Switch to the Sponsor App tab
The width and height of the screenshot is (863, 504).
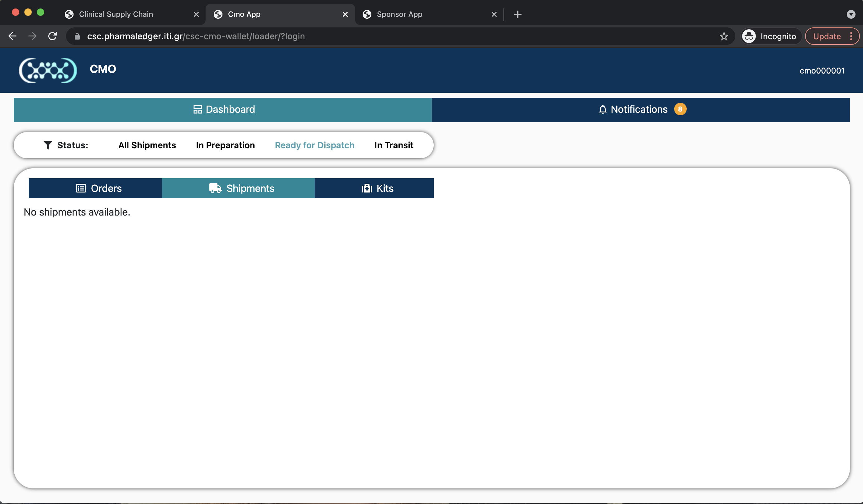[399, 14]
